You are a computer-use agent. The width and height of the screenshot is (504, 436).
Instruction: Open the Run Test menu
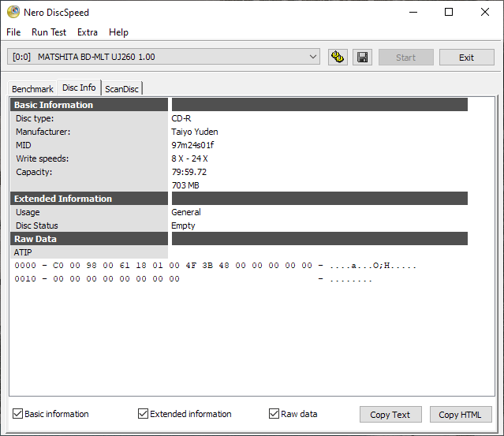49,32
